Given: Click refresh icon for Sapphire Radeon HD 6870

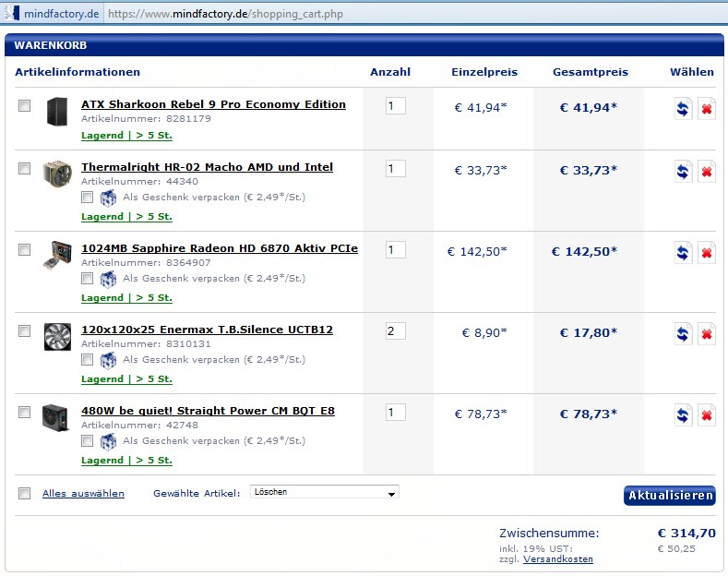Looking at the screenshot, I should 683,253.
